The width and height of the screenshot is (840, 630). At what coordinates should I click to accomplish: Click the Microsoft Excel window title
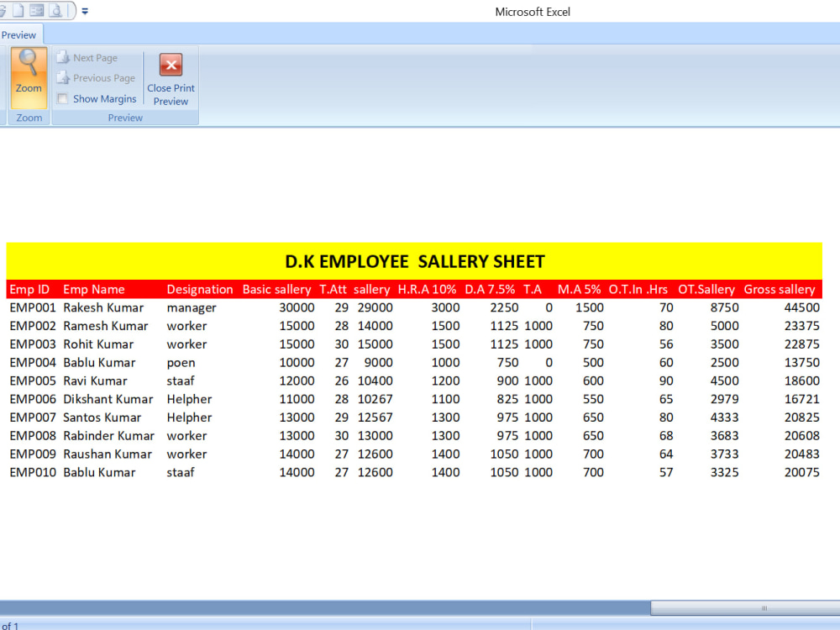[x=533, y=12]
